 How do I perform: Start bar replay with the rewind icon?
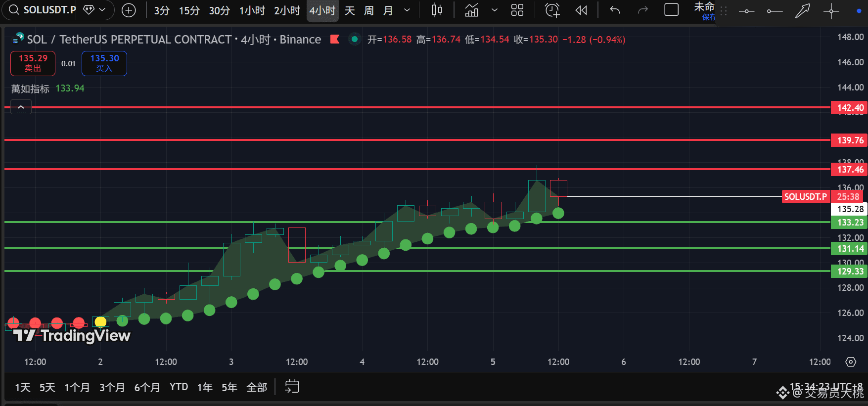pyautogui.click(x=581, y=10)
